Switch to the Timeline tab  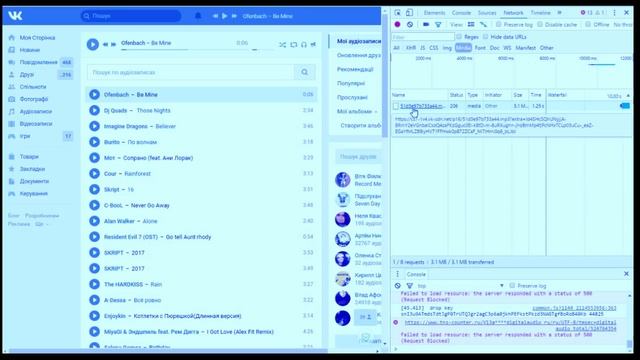pyautogui.click(x=540, y=13)
